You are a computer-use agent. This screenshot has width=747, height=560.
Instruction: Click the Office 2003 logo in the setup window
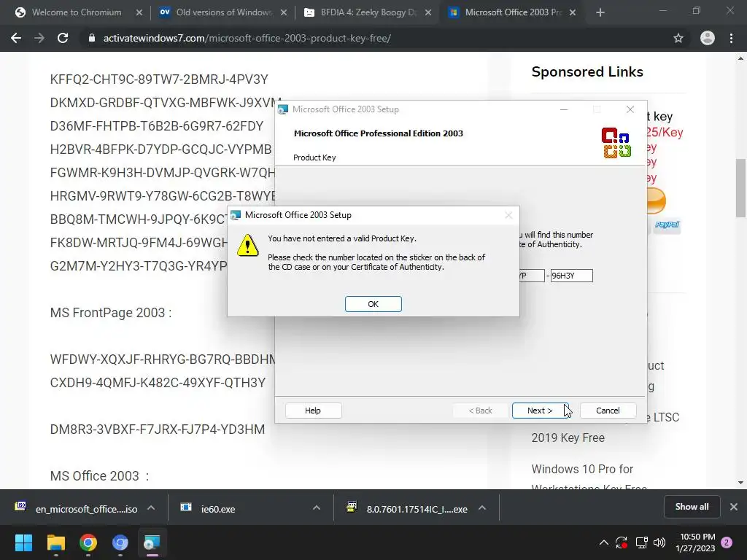coord(616,143)
